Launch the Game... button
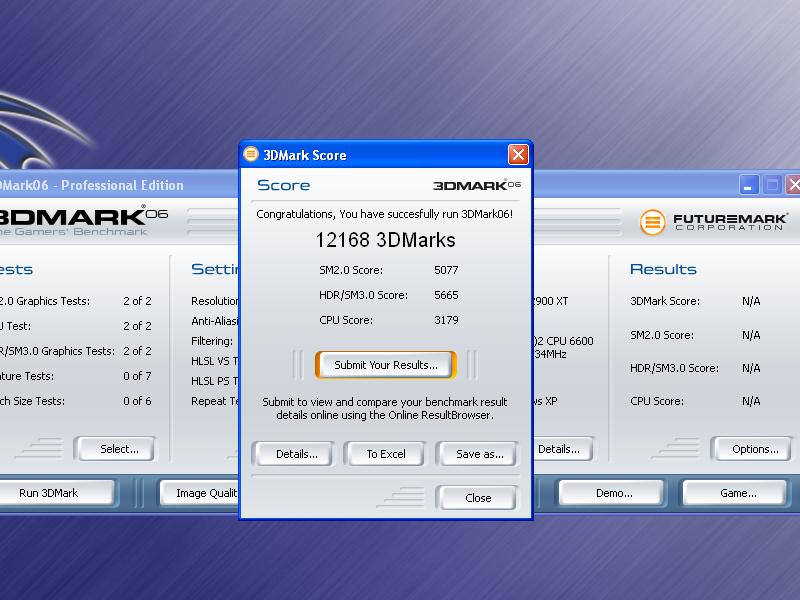 738,493
